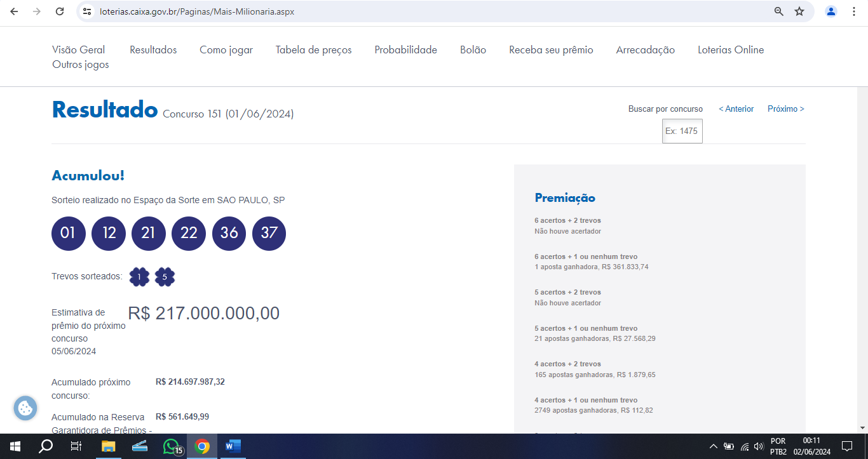The image size is (868, 459).
Task: Open Loterias Online link
Action: tap(731, 50)
